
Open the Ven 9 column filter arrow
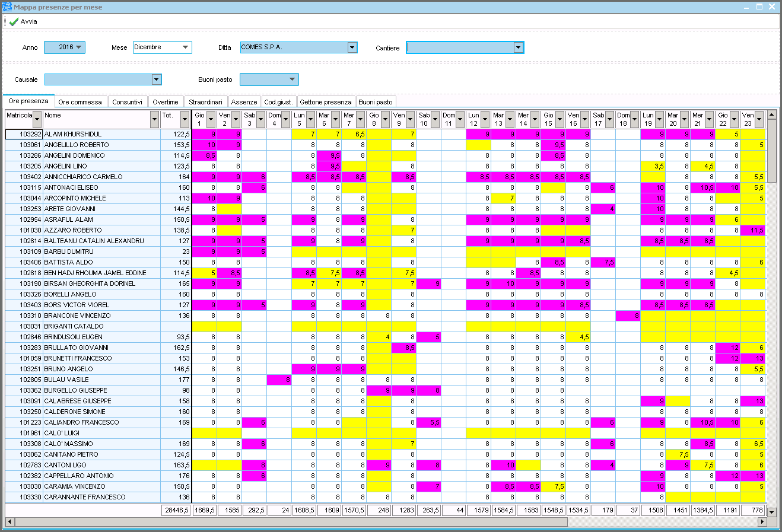(410, 119)
